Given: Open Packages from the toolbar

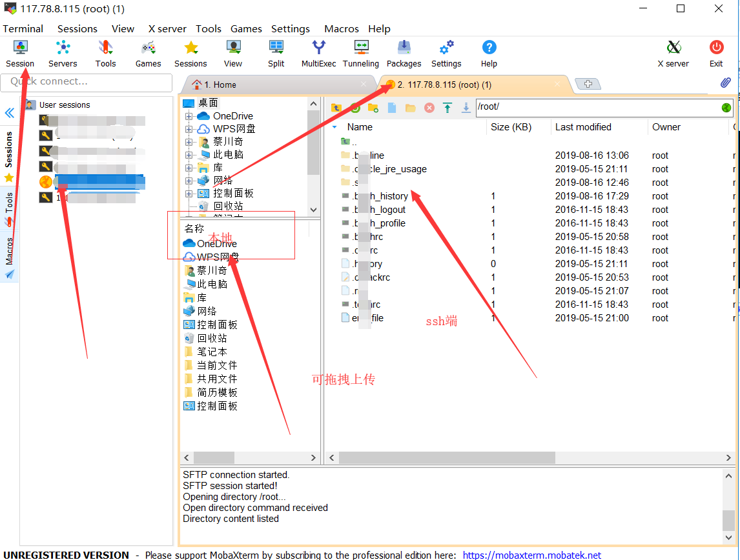Looking at the screenshot, I should pos(404,53).
